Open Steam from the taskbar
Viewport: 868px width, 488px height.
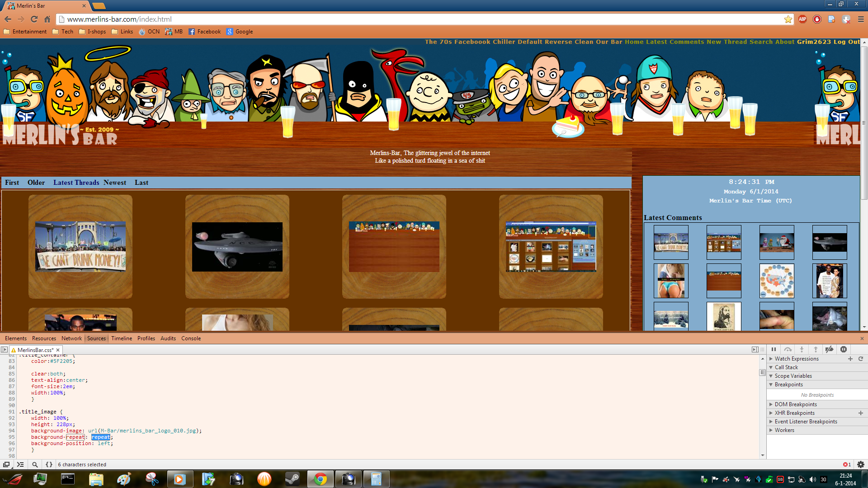click(x=292, y=479)
